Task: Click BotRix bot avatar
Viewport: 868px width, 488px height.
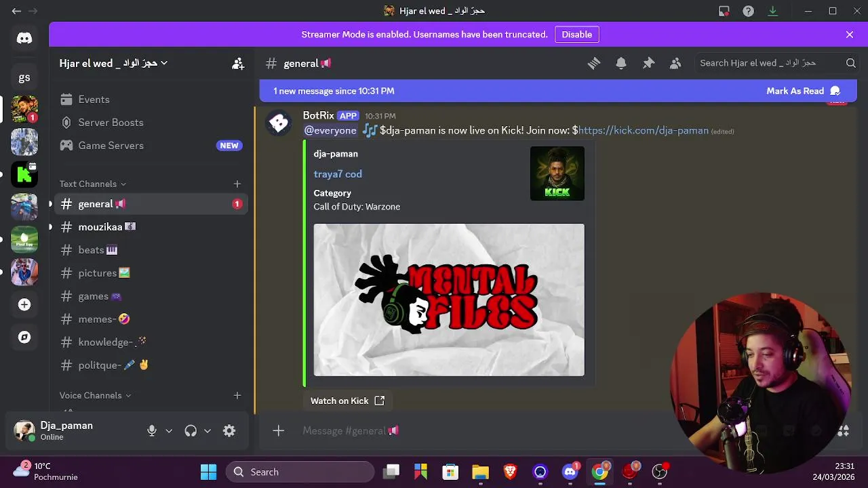Action: 279,123
